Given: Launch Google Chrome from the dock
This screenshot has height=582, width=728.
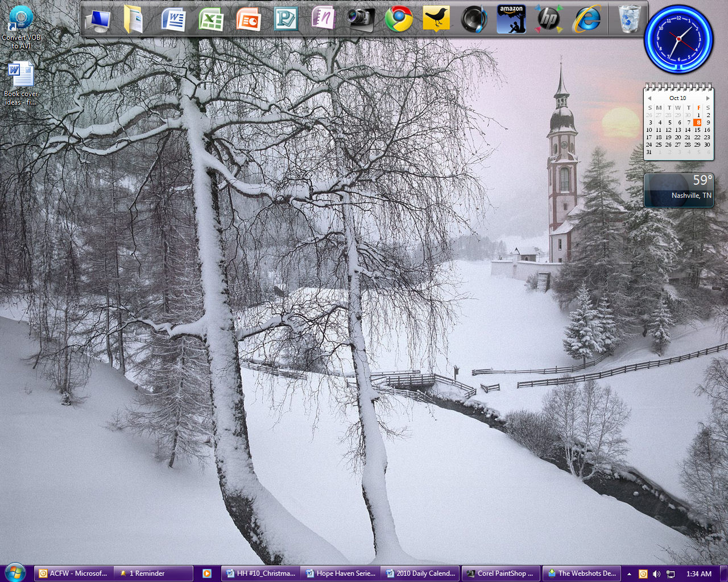Looking at the screenshot, I should tap(398, 20).
